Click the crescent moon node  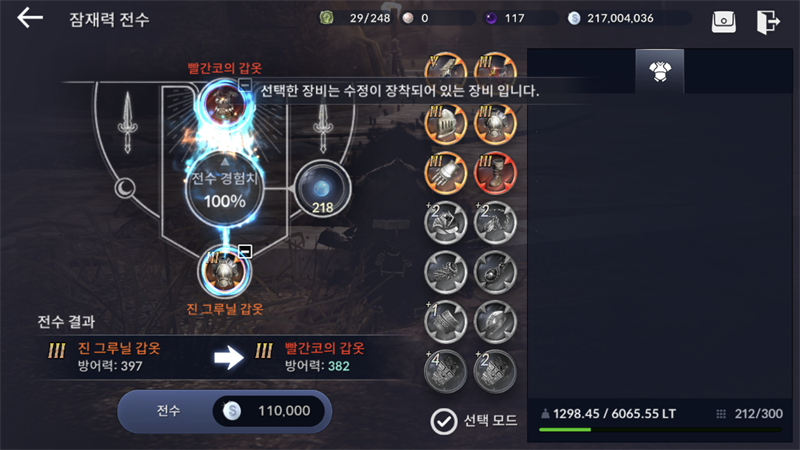tap(125, 189)
